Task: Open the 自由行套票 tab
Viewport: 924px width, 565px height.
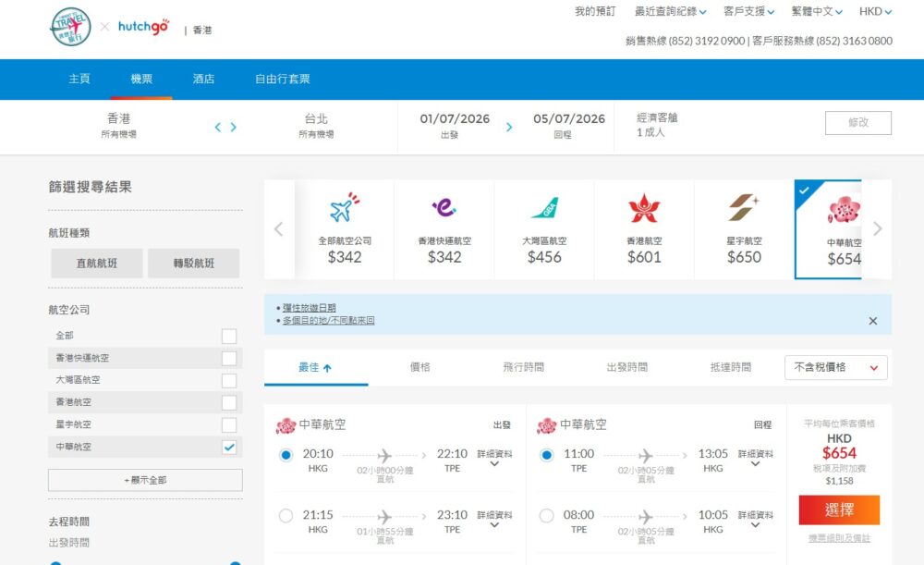Action: 282,79
